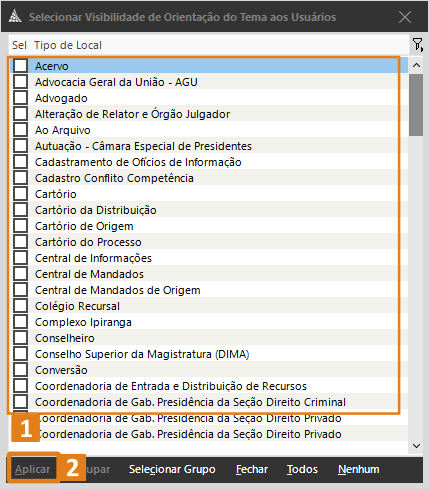Select the Advogado row text

click(61, 98)
